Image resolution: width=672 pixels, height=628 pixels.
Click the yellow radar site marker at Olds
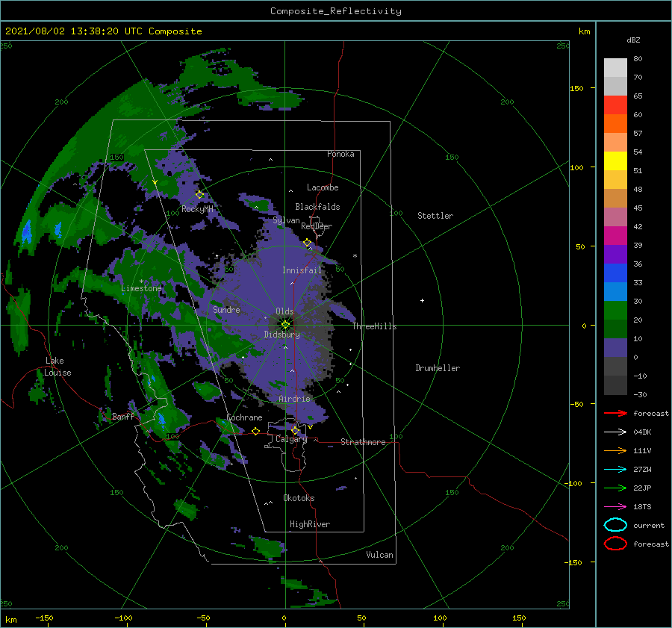pos(285,325)
